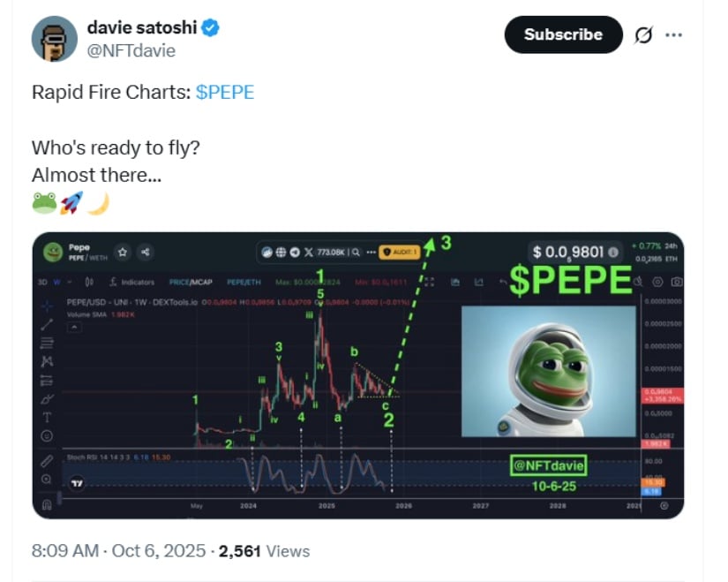
Task: Click the Subscribe button
Action: click(x=563, y=34)
